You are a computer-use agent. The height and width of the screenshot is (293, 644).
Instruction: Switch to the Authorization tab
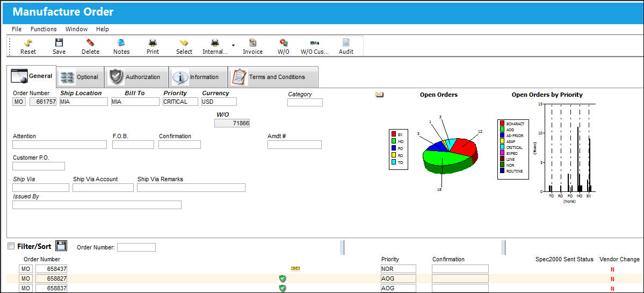(x=136, y=77)
